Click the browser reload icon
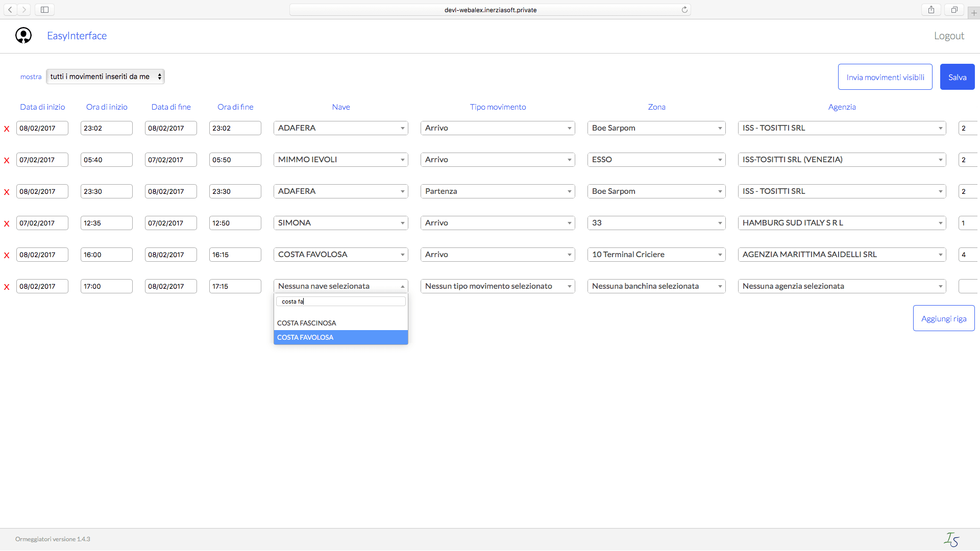Image resolution: width=980 pixels, height=551 pixels. (x=685, y=9)
